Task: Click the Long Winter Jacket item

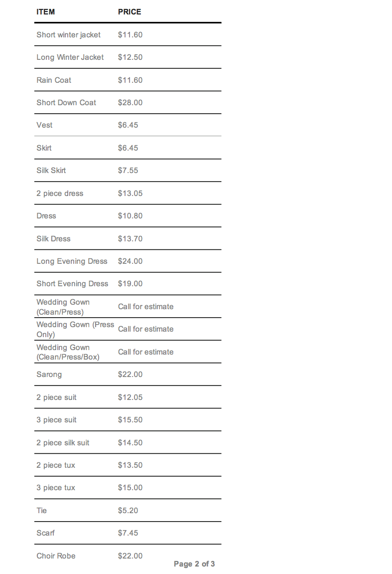Action: [70, 57]
